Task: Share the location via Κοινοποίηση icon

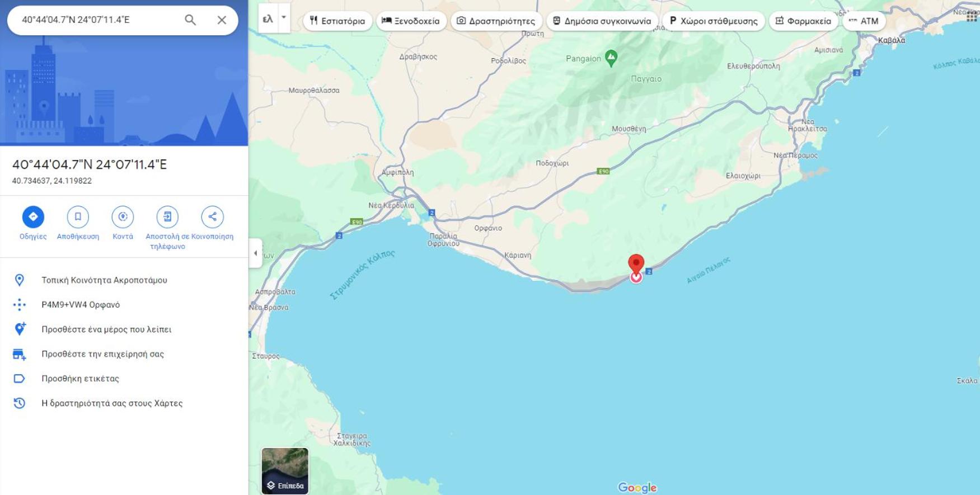Action: tap(212, 217)
